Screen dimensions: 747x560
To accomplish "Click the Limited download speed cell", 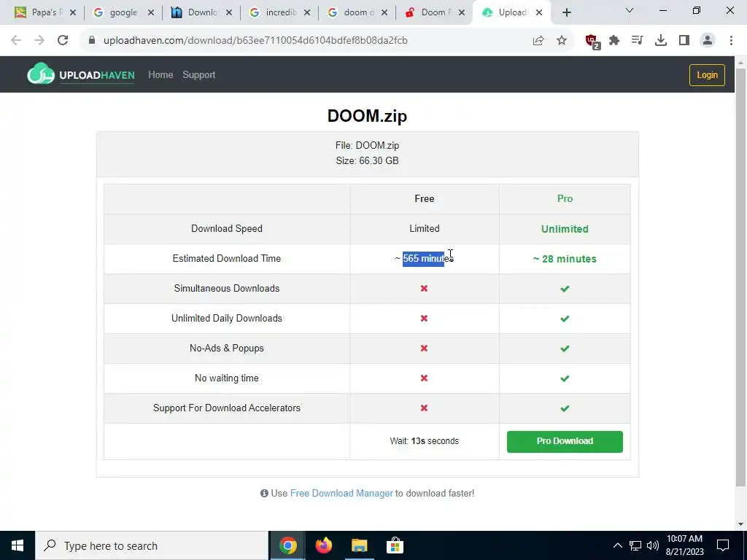I will [x=425, y=228].
